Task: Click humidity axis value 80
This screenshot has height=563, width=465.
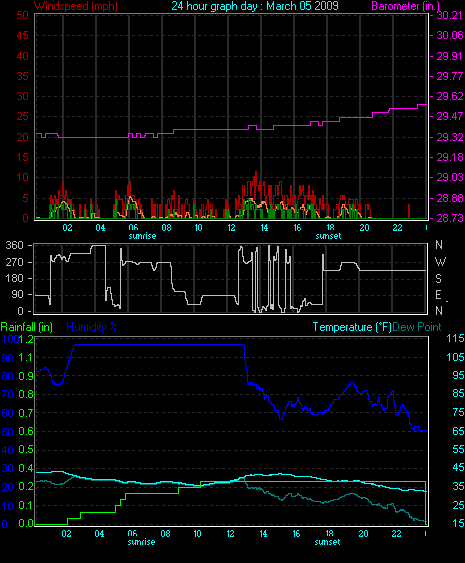Action: pos(8,376)
